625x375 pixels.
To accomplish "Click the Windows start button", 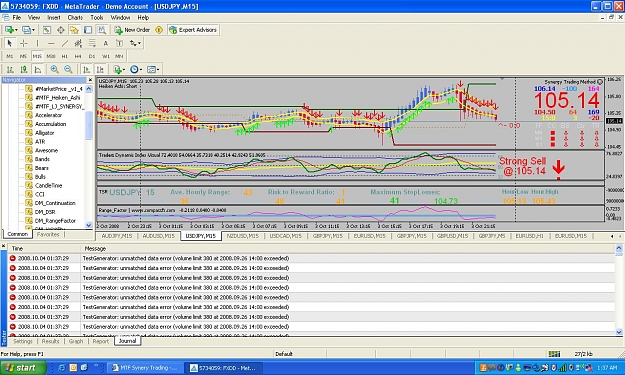I will (23, 367).
